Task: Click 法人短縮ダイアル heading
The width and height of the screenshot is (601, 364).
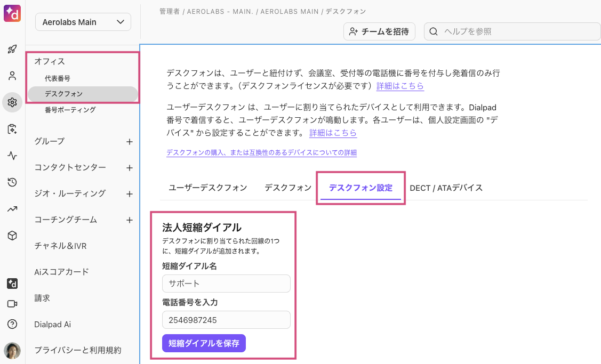Action: pyautogui.click(x=202, y=228)
